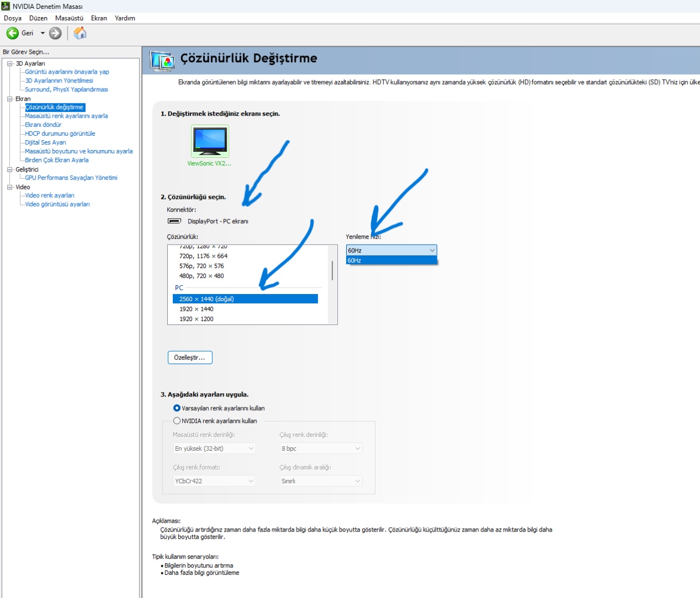
Task: Select 2560 × 1440 (doğal) resolution
Action: coord(245,299)
